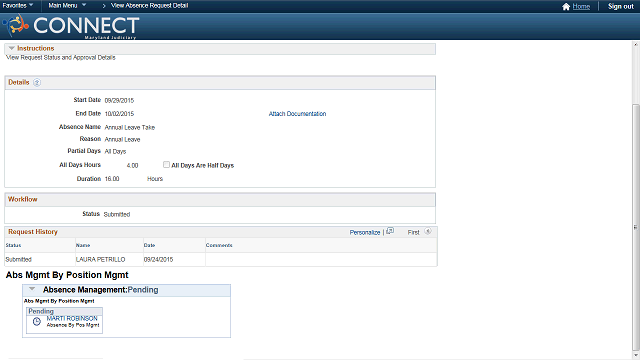Click the Absence Name value Annual Leave Take
640x360 pixels.
click(x=130, y=127)
